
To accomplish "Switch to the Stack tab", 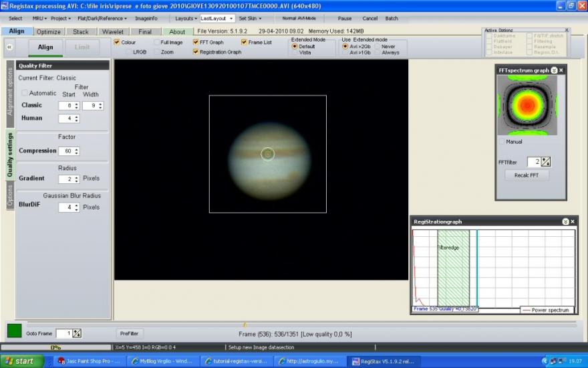I will point(81,32).
